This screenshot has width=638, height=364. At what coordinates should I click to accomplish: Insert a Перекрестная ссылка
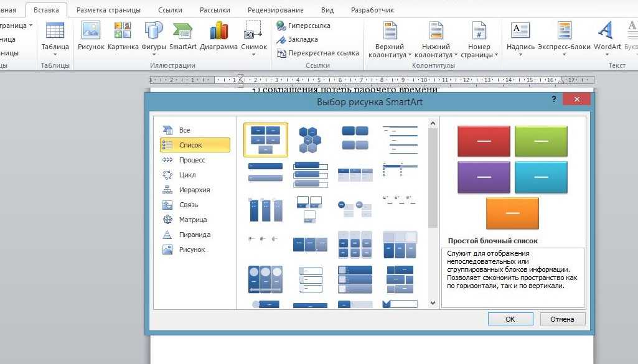[x=281, y=53]
